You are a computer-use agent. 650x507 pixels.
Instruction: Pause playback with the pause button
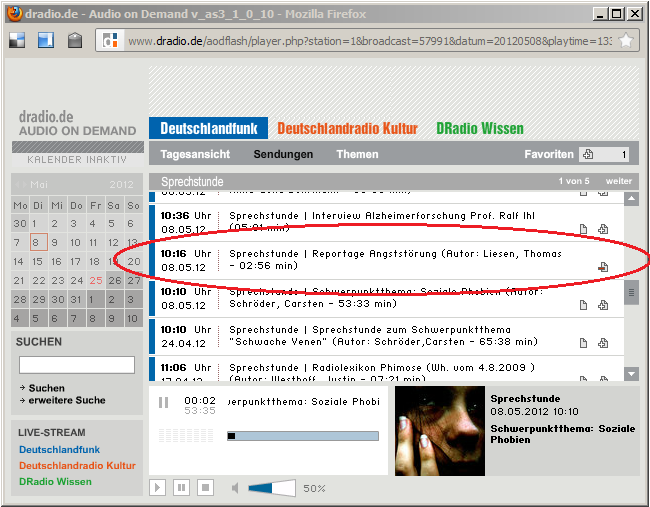point(181,487)
